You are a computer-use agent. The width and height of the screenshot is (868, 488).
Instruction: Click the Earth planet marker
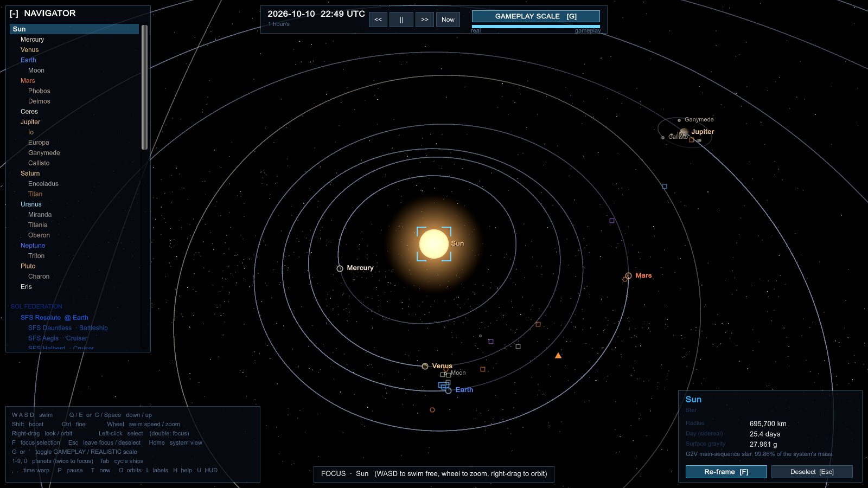(x=448, y=390)
